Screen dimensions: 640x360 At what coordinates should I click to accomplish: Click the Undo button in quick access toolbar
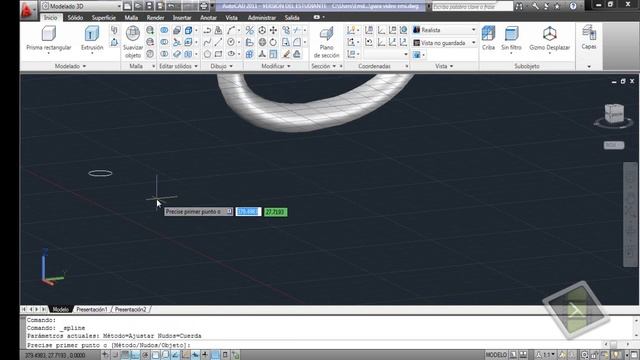(x=171, y=6)
